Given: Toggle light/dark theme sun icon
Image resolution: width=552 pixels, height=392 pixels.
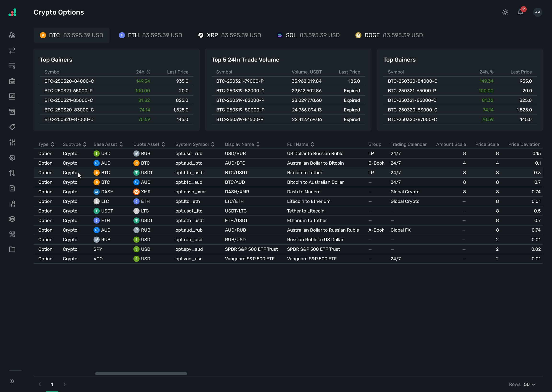Looking at the screenshot, I should tap(505, 12).
